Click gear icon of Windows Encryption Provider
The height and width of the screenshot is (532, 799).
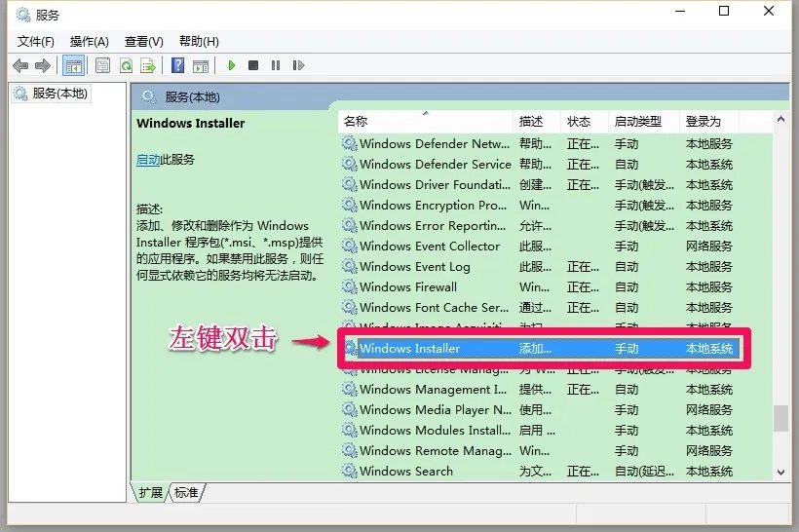click(349, 206)
